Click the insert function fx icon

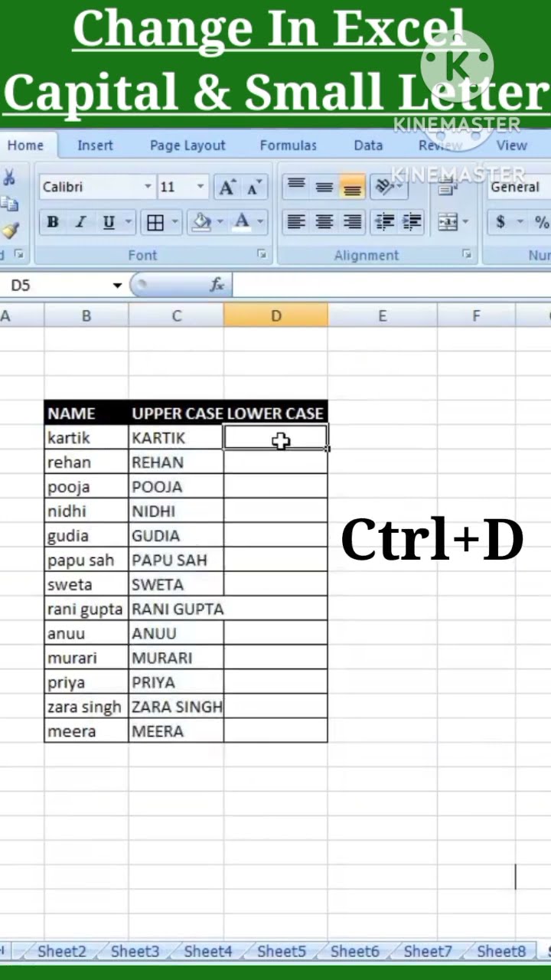pyautogui.click(x=217, y=285)
